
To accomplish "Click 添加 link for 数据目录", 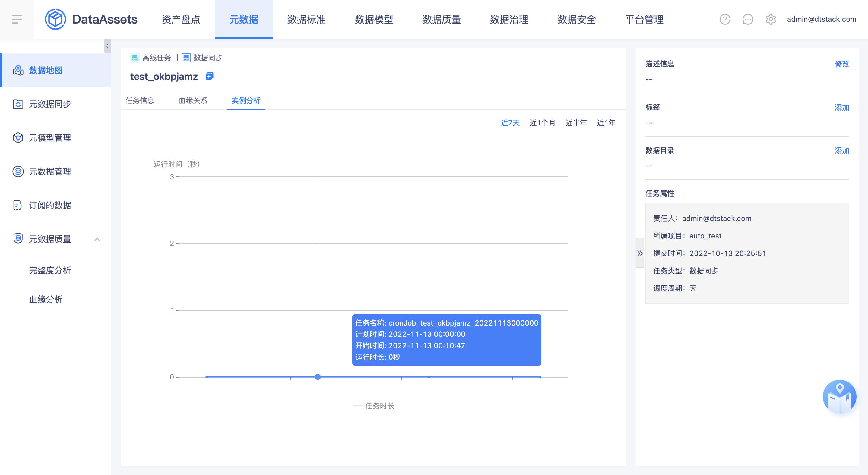I will pos(842,150).
